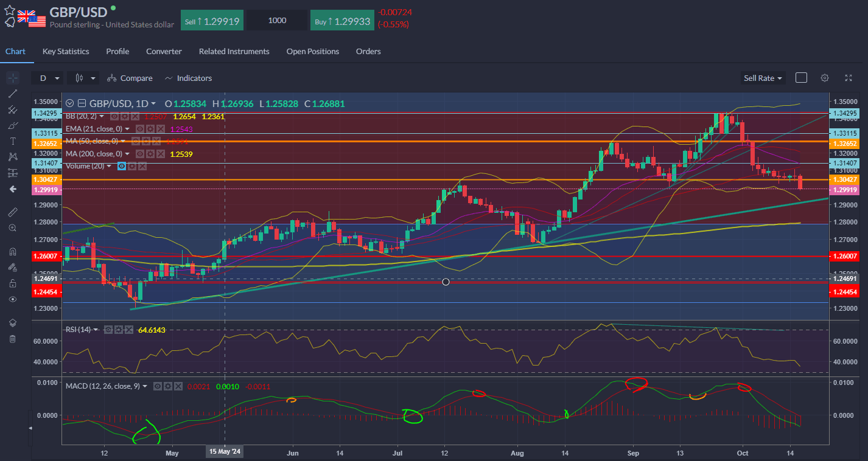This screenshot has width=868, height=461.
Task: Open the Related Instruments tab
Action: [x=234, y=52]
